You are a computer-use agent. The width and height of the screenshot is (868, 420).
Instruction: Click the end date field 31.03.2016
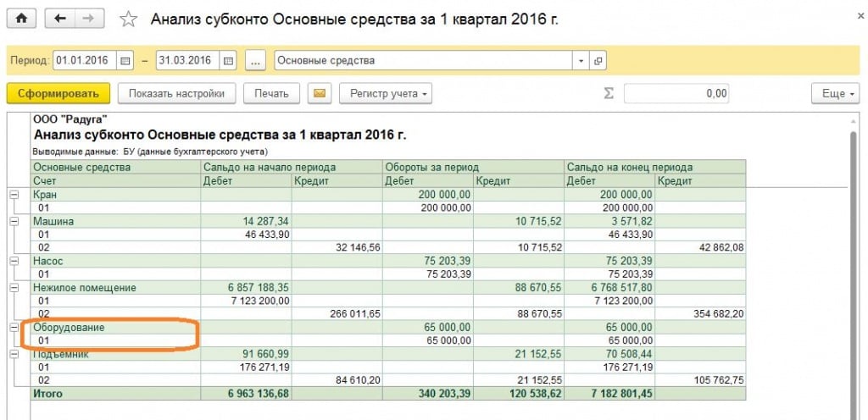[187, 61]
